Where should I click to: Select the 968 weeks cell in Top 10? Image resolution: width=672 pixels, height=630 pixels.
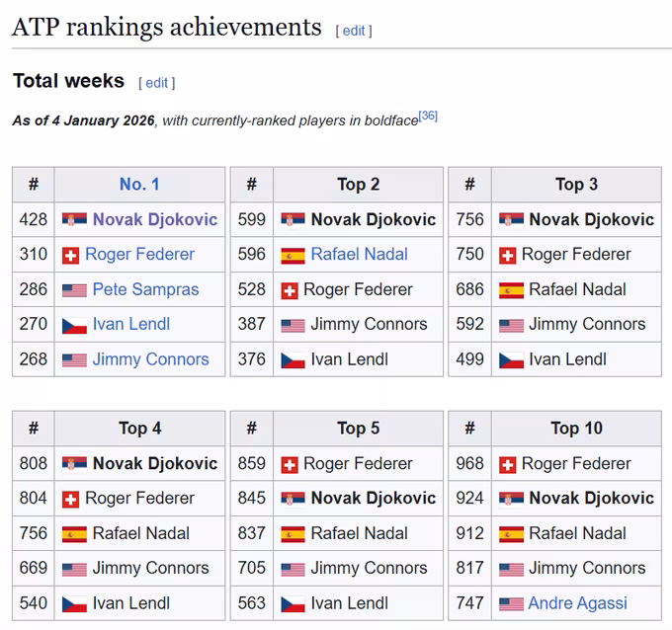[470, 463]
